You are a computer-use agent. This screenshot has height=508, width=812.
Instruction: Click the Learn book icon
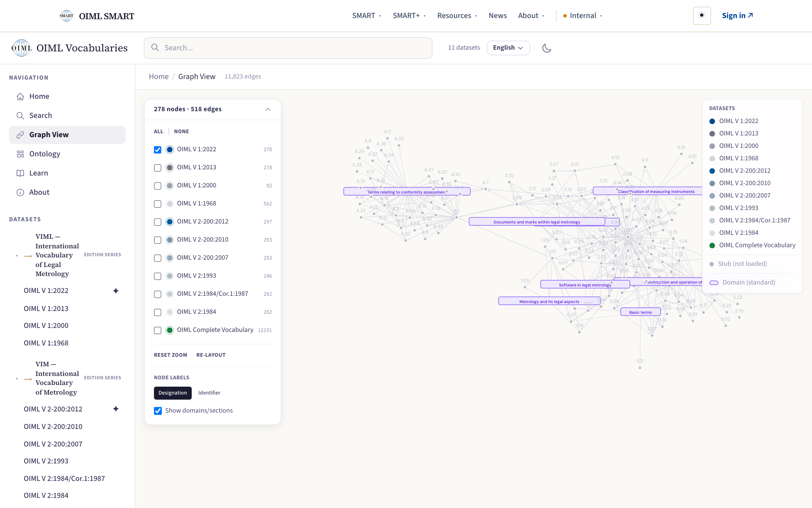coord(20,173)
